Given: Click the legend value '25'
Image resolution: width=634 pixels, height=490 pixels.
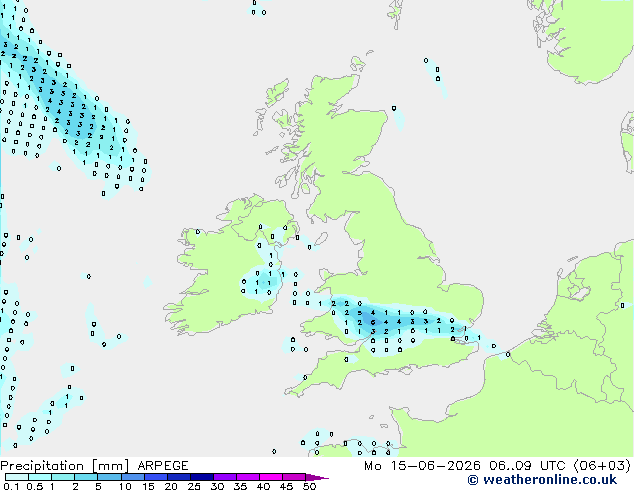Looking at the screenshot, I should tap(194, 486).
